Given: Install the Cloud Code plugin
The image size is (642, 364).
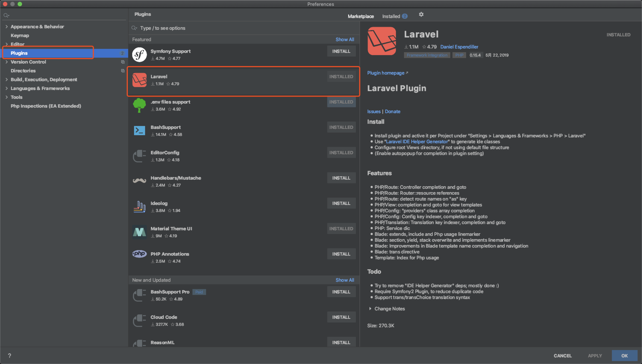Looking at the screenshot, I should (x=341, y=317).
